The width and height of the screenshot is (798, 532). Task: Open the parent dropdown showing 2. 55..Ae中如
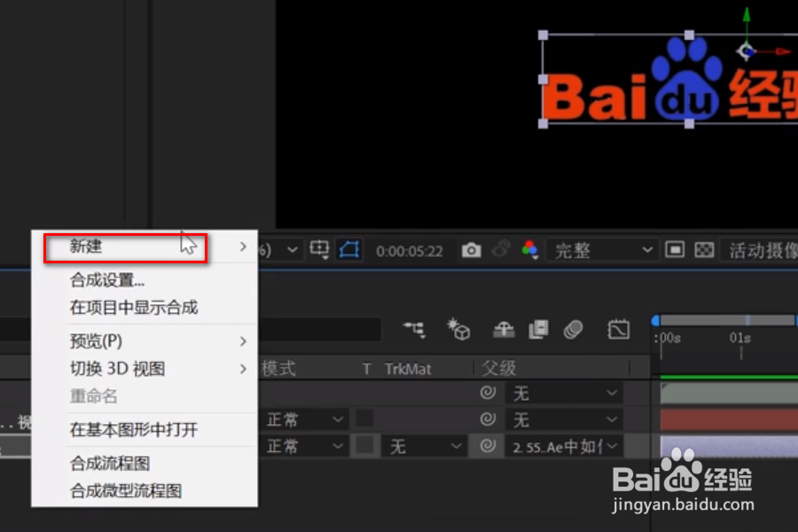coord(565,447)
